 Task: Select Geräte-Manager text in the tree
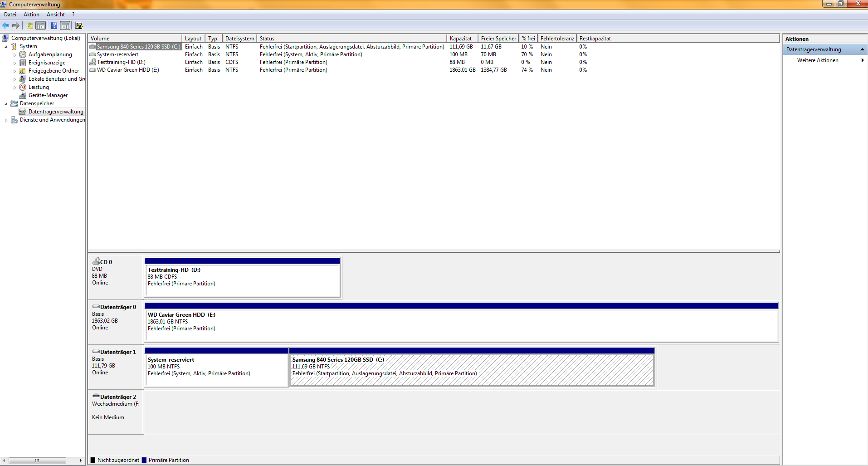(x=48, y=95)
